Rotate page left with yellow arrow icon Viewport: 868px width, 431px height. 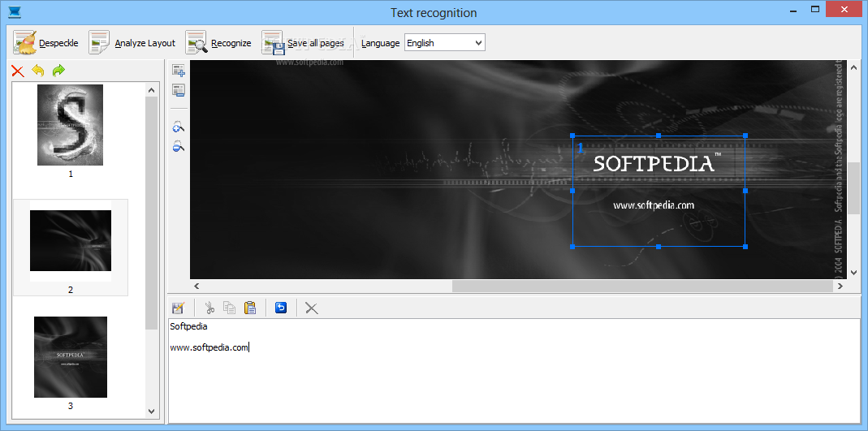[37, 71]
